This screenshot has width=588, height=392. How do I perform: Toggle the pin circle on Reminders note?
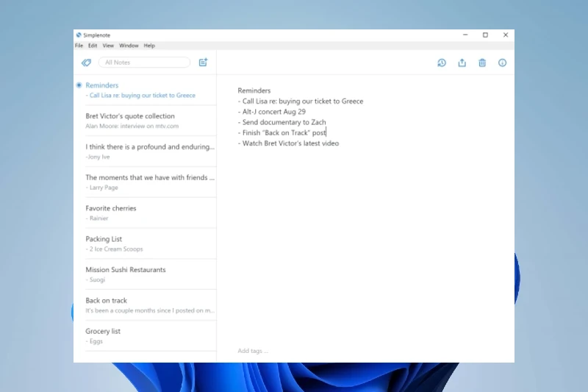(79, 85)
